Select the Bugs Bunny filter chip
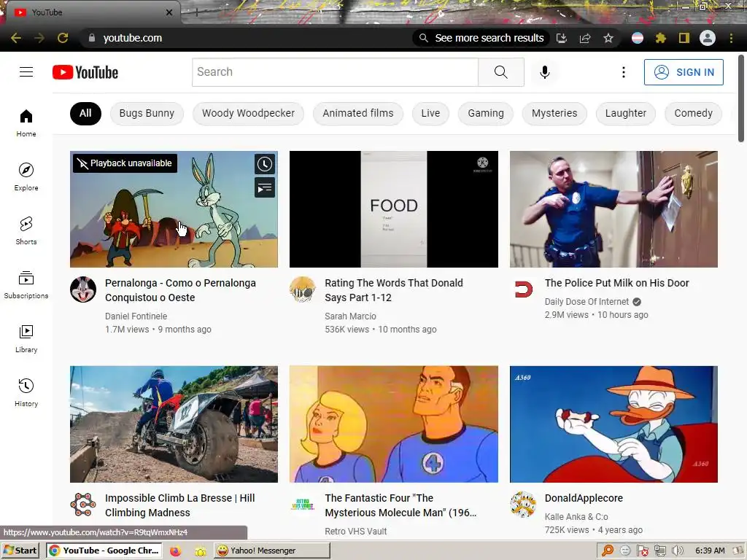747x560 pixels. point(147,113)
